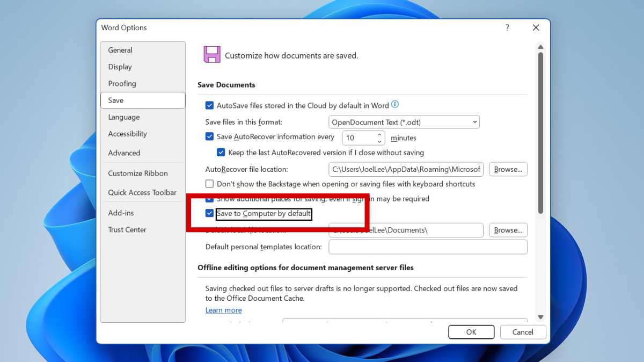Viewport: 644px width, 362px height.
Task: Click the scrollbar down arrow
Action: tap(540, 316)
